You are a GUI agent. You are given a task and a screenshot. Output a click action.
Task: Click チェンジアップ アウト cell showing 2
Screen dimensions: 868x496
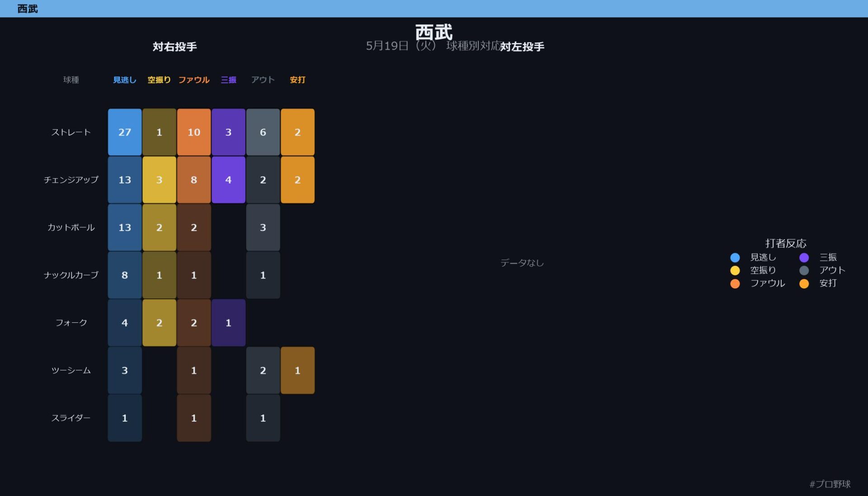263,180
